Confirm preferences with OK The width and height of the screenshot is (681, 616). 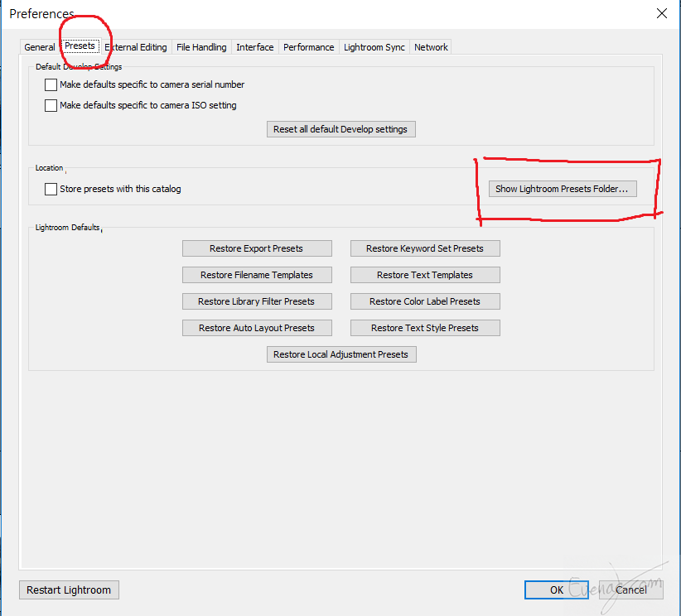coord(557,590)
